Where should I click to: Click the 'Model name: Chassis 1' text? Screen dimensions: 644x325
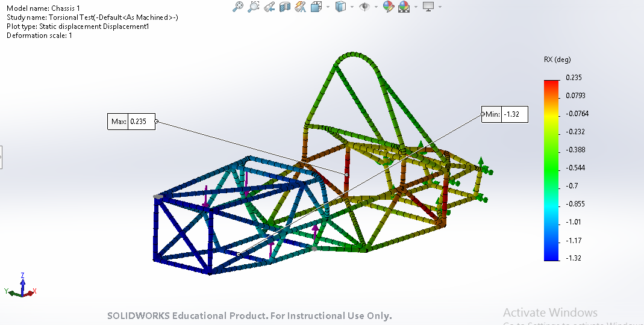point(43,8)
